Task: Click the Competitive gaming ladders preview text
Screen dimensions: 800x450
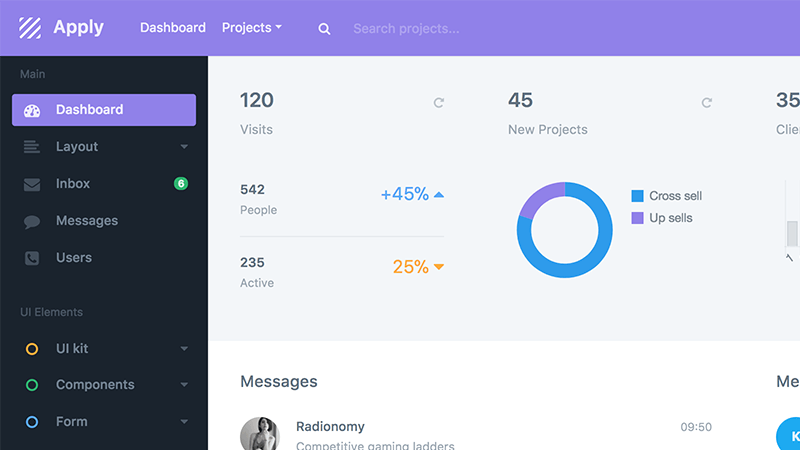Action: [x=375, y=445]
